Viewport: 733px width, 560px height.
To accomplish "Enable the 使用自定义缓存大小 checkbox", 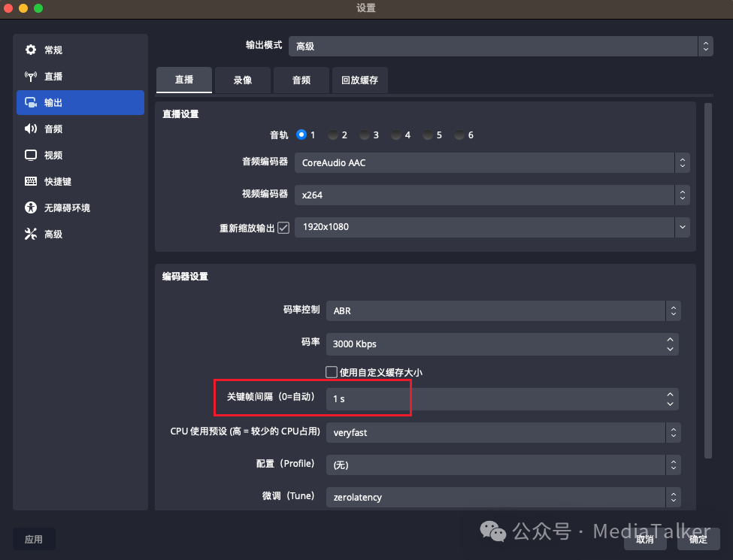I will tap(331, 371).
